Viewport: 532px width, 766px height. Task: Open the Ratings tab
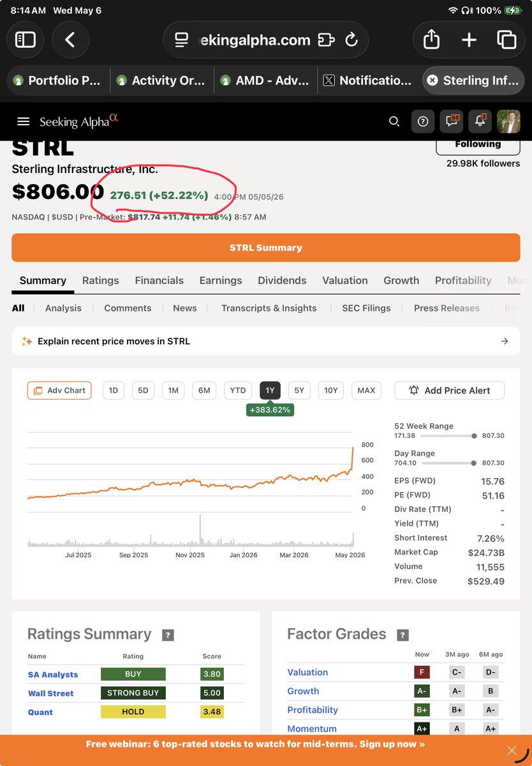(x=101, y=281)
